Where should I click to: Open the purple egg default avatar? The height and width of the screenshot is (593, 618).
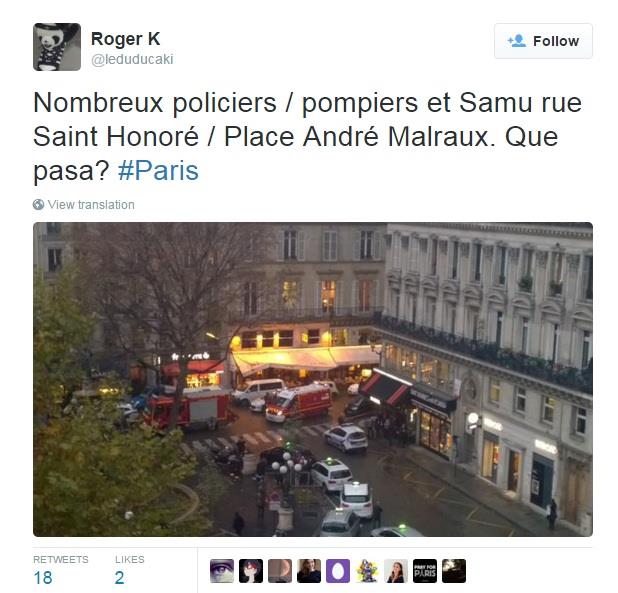pyautogui.click(x=338, y=571)
